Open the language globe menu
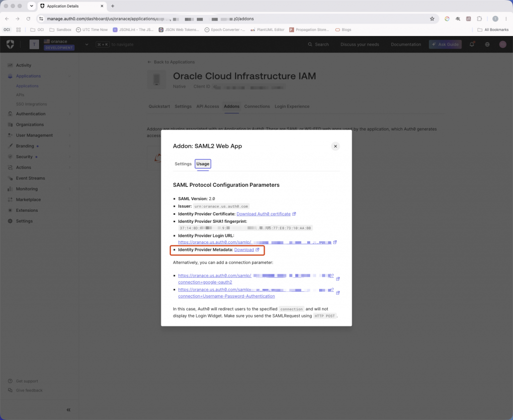The width and height of the screenshot is (513, 420). 487,45
